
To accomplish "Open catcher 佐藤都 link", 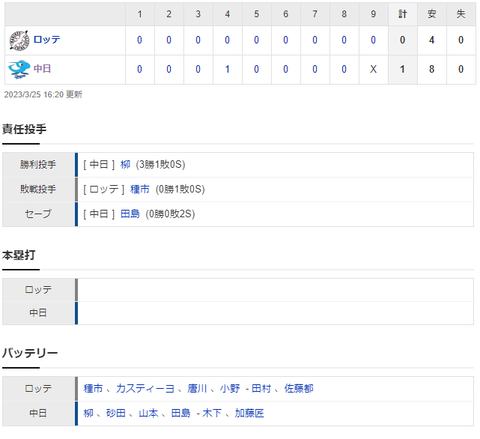I will pos(298,388).
